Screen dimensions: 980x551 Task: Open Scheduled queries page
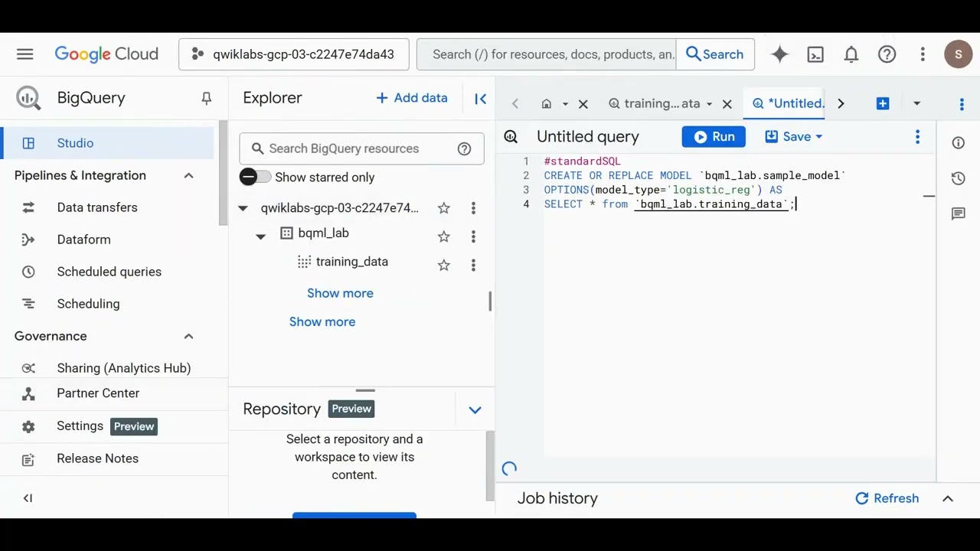(x=107, y=272)
